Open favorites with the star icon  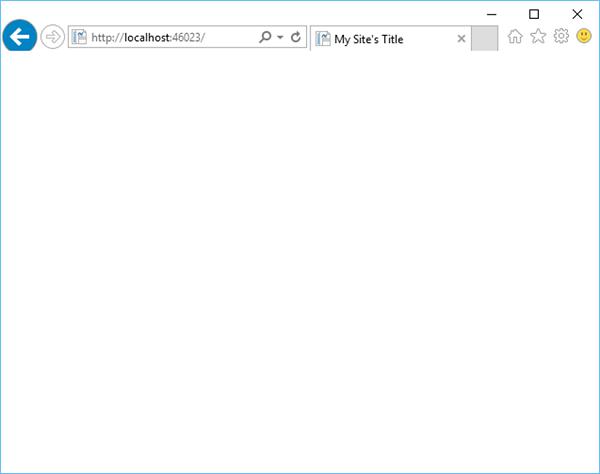click(x=538, y=36)
